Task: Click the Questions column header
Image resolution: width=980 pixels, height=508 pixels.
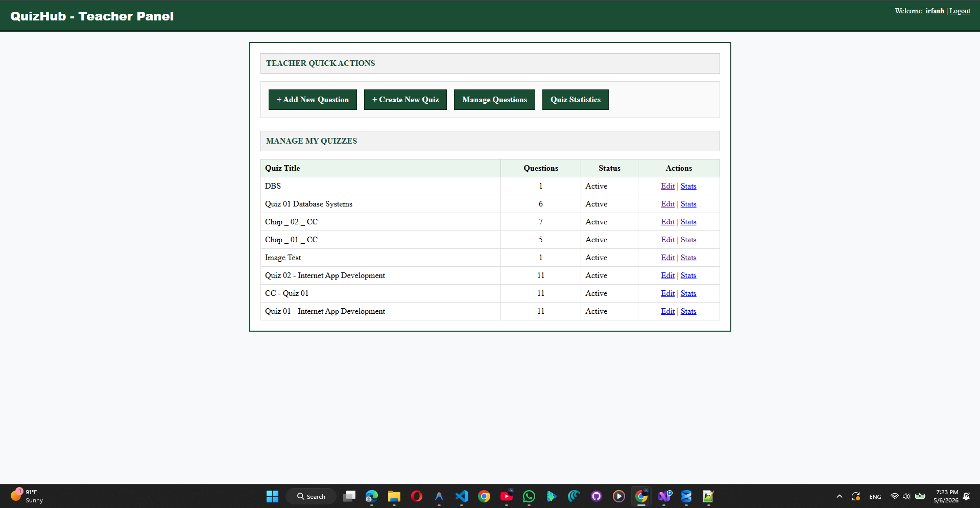Action: (x=541, y=168)
